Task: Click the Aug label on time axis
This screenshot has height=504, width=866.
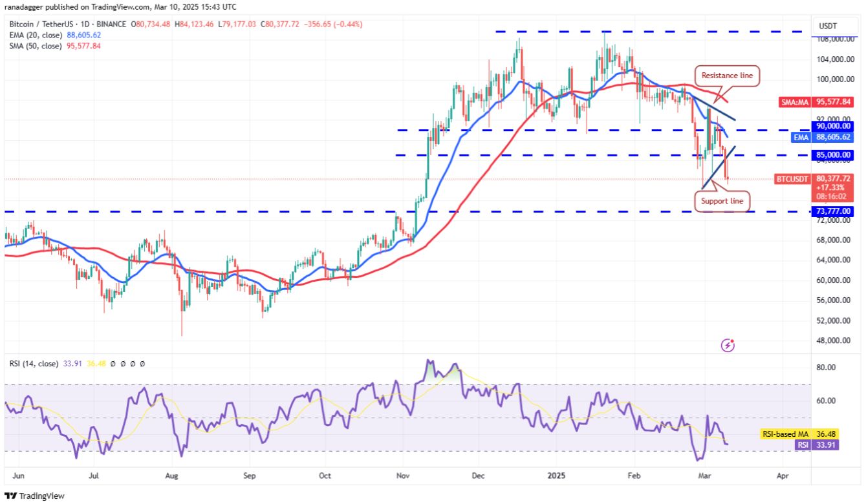Action: [x=172, y=475]
